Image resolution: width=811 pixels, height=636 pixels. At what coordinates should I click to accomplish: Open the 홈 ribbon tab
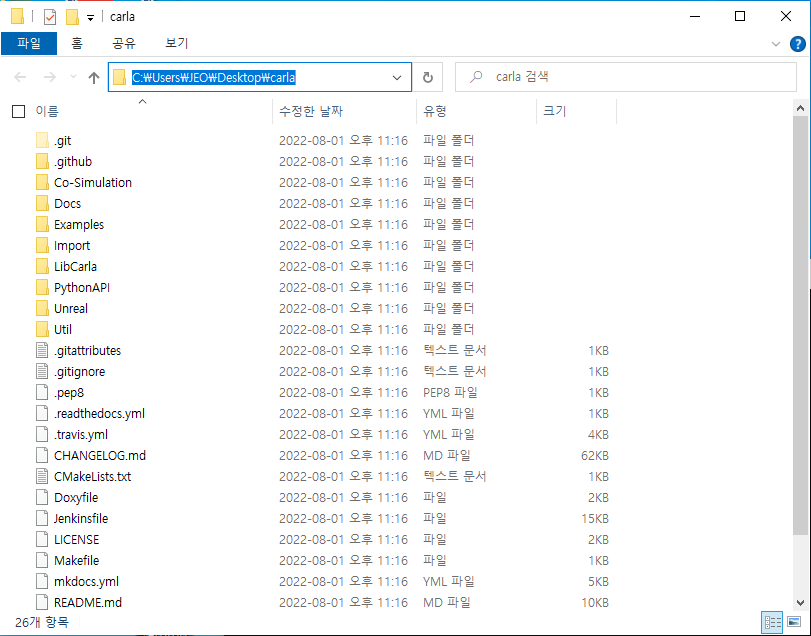77,43
